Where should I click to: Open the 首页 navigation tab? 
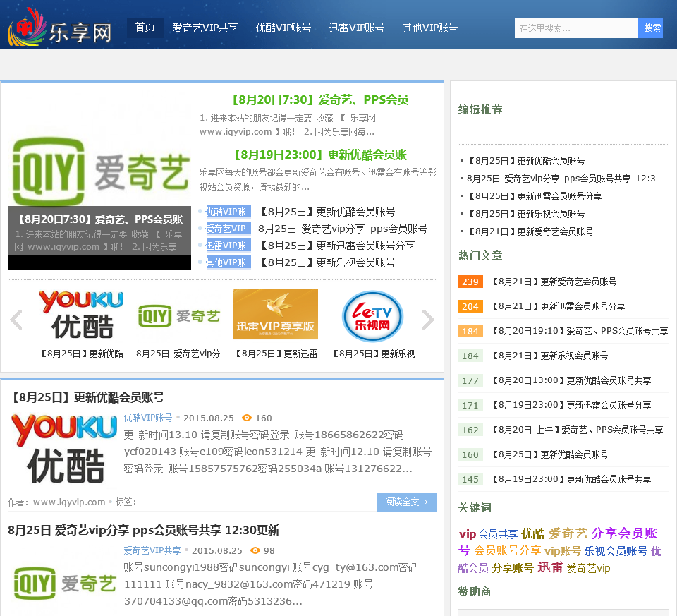click(145, 28)
